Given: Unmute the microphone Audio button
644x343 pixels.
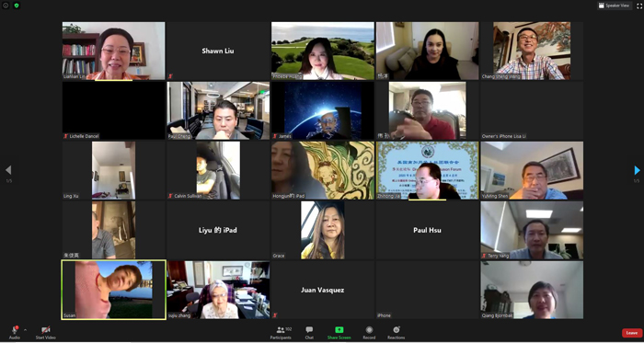Looking at the screenshot, I should [x=15, y=332].
